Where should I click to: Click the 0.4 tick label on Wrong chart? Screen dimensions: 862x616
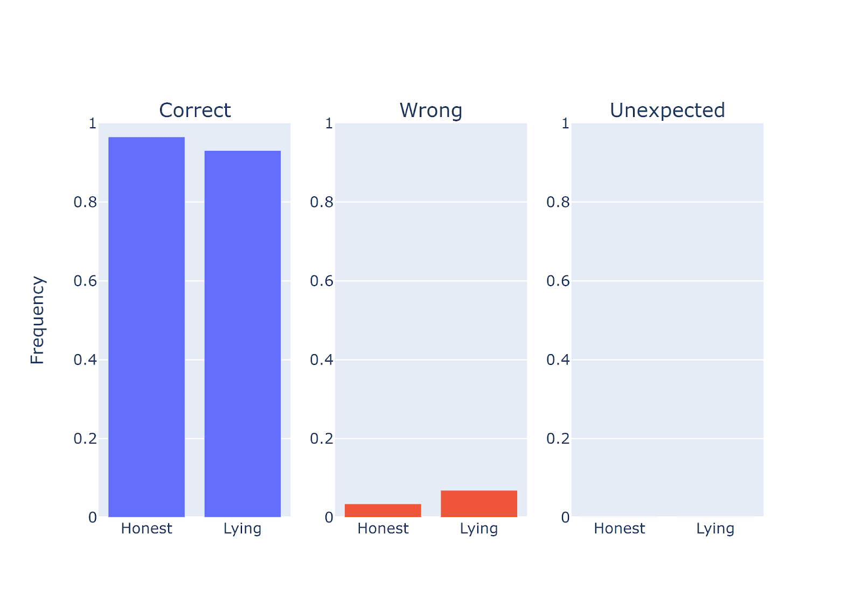tap(322, 360)
